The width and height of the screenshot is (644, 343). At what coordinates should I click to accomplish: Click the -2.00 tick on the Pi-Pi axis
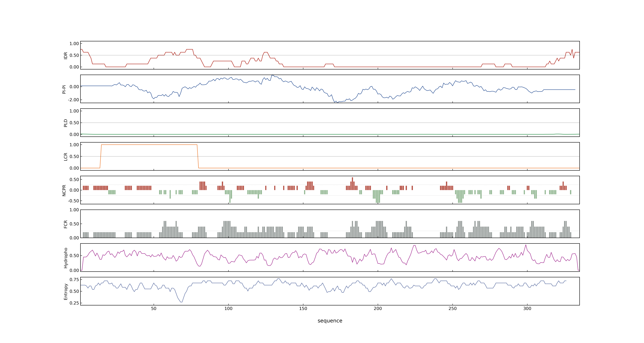pyautogui.click(x=73, y=100)
